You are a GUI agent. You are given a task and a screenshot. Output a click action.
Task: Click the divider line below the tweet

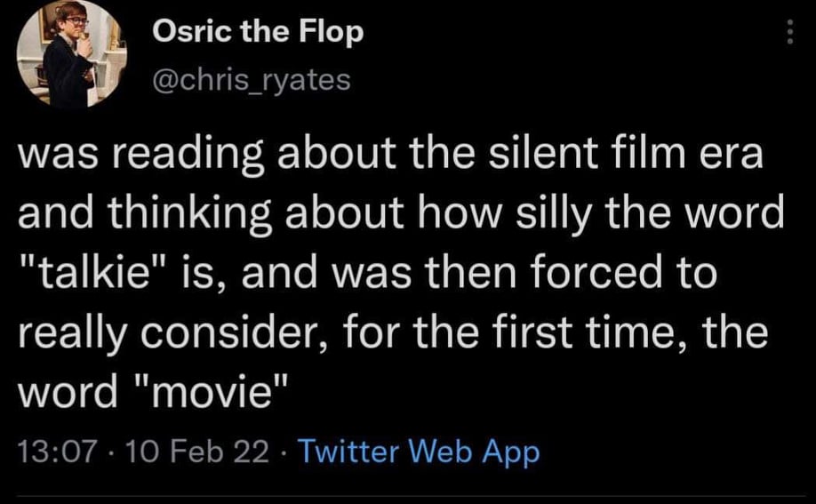pyautogui.click(x=408, y=496)
